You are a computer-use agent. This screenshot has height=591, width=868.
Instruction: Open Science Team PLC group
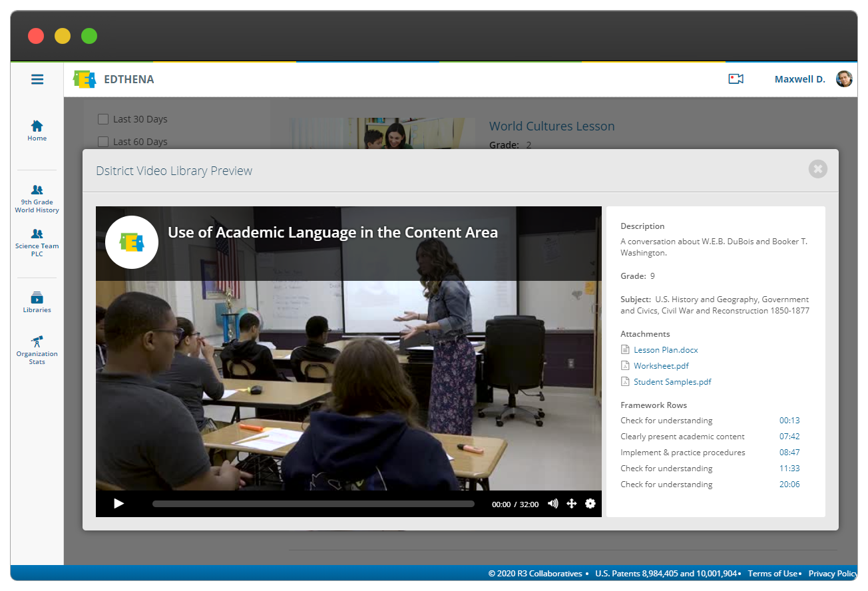point(37,243)
